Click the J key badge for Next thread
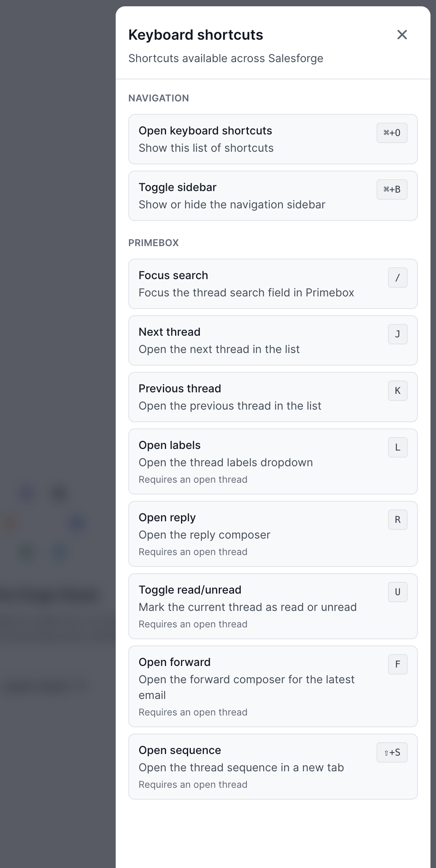The height and width of the screenshot is (868, 436). pyautogui.click(x=398, y=334)
